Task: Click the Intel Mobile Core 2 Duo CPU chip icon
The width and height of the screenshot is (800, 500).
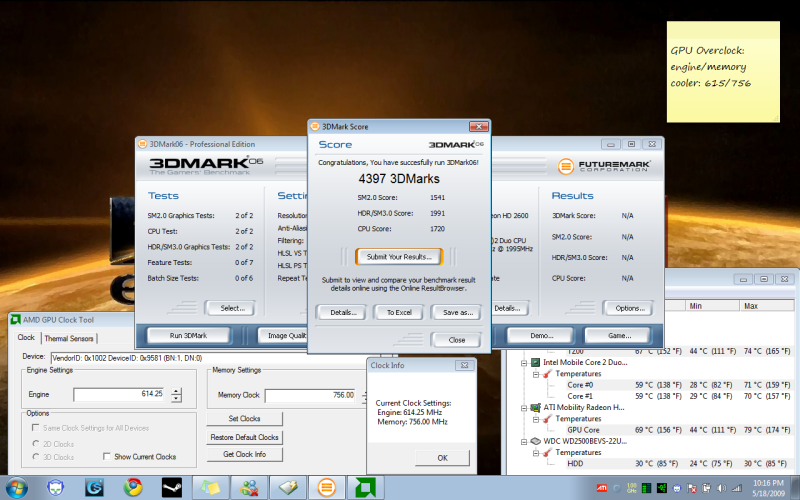Action: [535, 362]
